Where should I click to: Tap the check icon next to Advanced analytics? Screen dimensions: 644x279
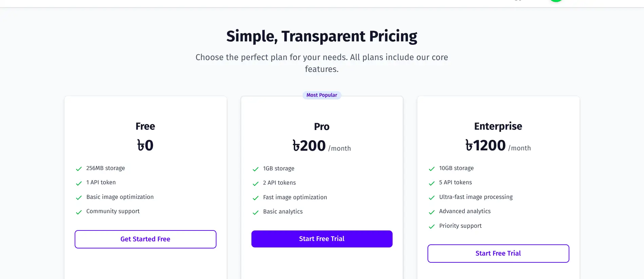[x=432, y=212]
